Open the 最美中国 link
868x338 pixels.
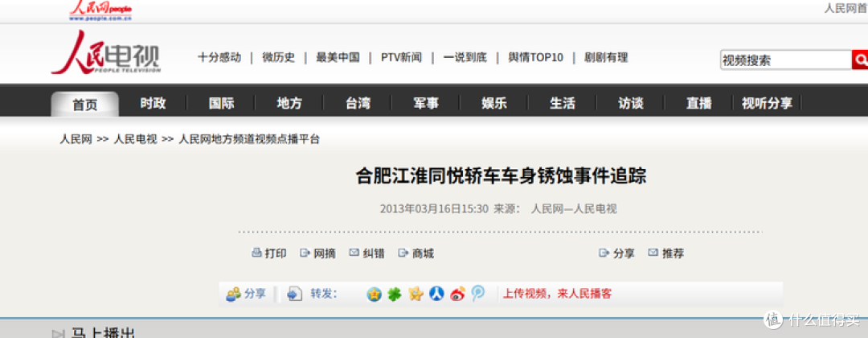tap(338, 58)
